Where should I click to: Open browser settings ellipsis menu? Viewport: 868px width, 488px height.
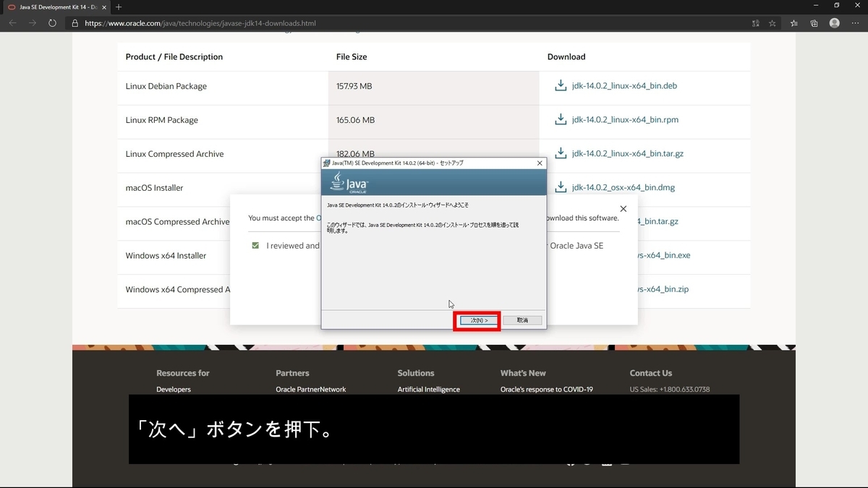coord(855,23)
